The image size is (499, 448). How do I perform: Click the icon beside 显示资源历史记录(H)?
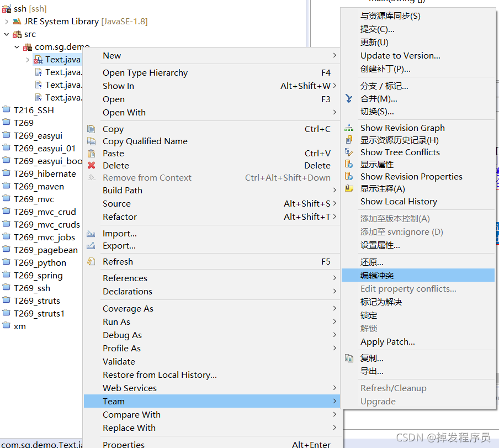(349, 140)
